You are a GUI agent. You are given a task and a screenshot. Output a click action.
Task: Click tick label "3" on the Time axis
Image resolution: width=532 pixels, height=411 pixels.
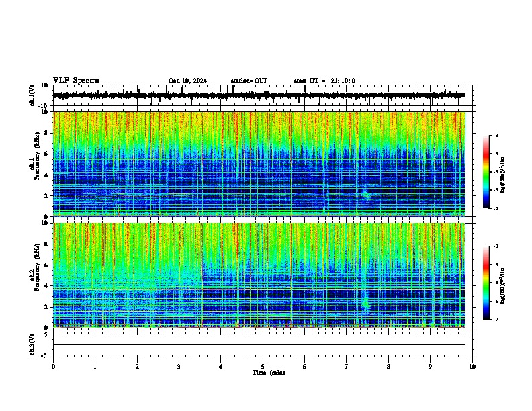coord(179,367)
